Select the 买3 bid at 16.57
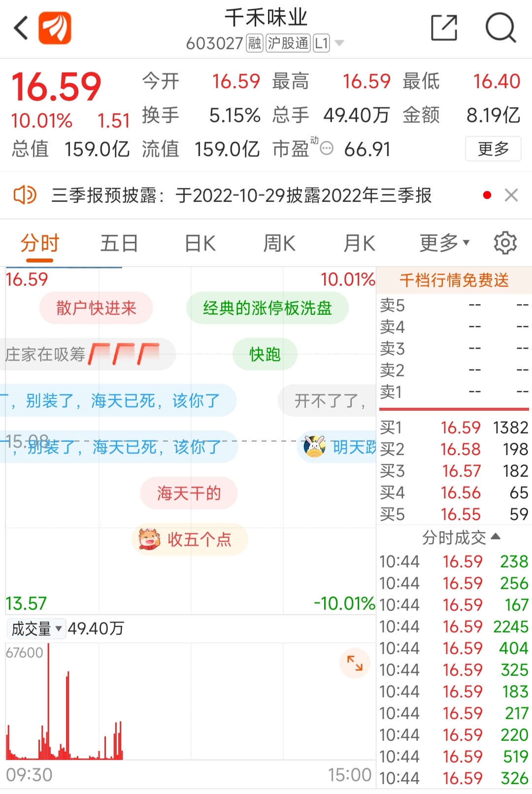 [454, 471]
